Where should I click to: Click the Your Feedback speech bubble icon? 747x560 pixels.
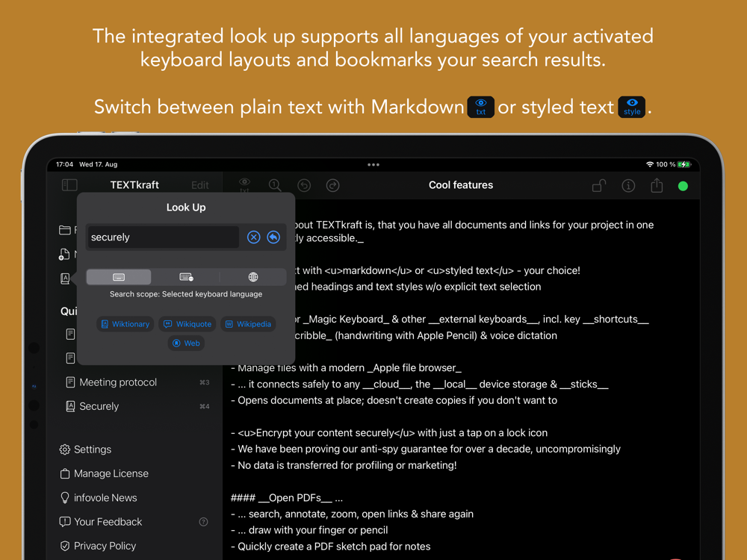click(x=65, y=522)
